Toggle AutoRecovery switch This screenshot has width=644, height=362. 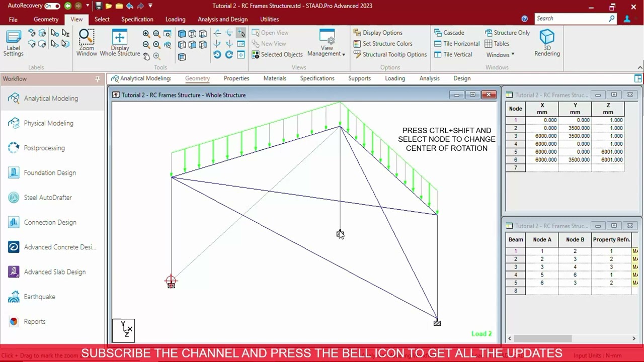[52, 6]
